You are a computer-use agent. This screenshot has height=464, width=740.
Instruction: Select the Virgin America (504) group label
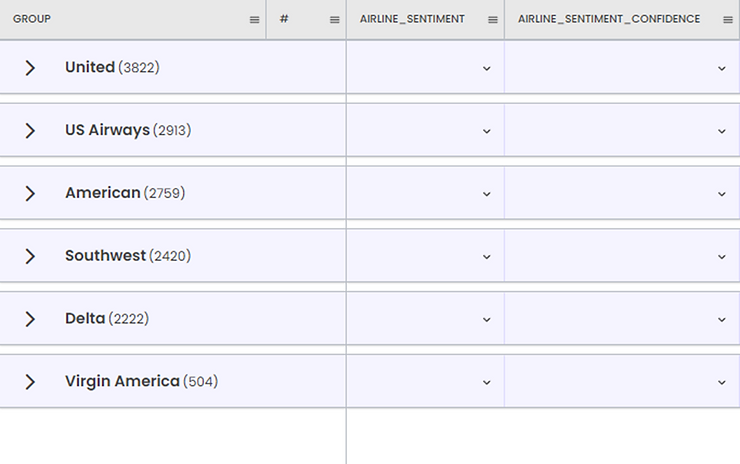point(141,381)
